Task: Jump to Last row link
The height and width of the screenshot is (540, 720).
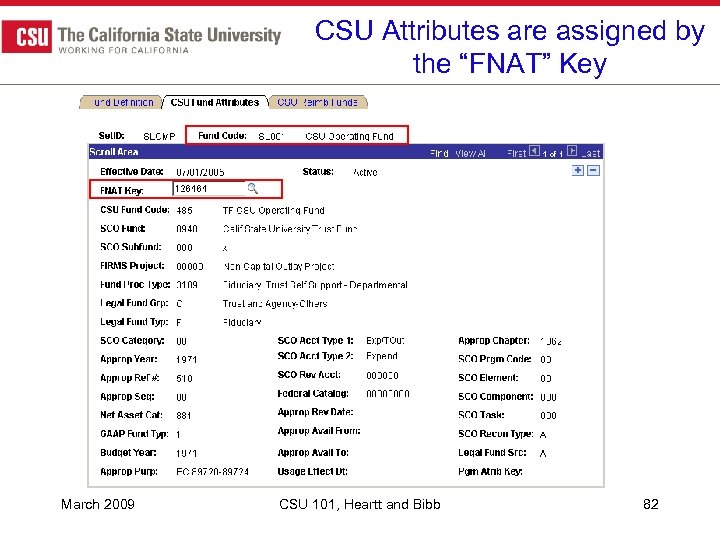Action: (x=591, y=153)
